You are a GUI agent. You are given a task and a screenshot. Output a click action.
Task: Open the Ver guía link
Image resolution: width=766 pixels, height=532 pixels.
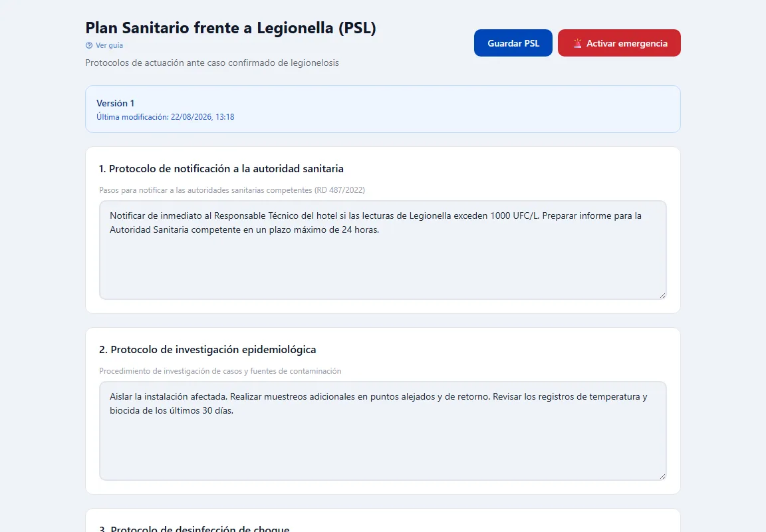coord(104,45)
